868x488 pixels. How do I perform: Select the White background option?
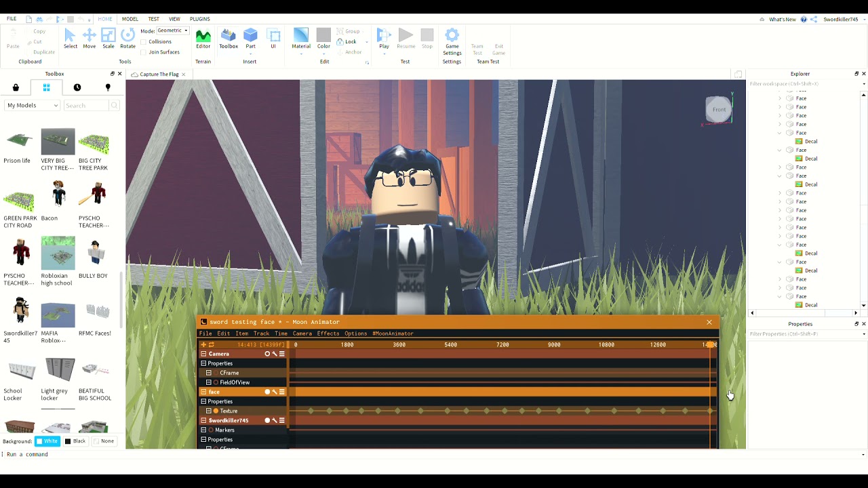[x=47, y=441]
